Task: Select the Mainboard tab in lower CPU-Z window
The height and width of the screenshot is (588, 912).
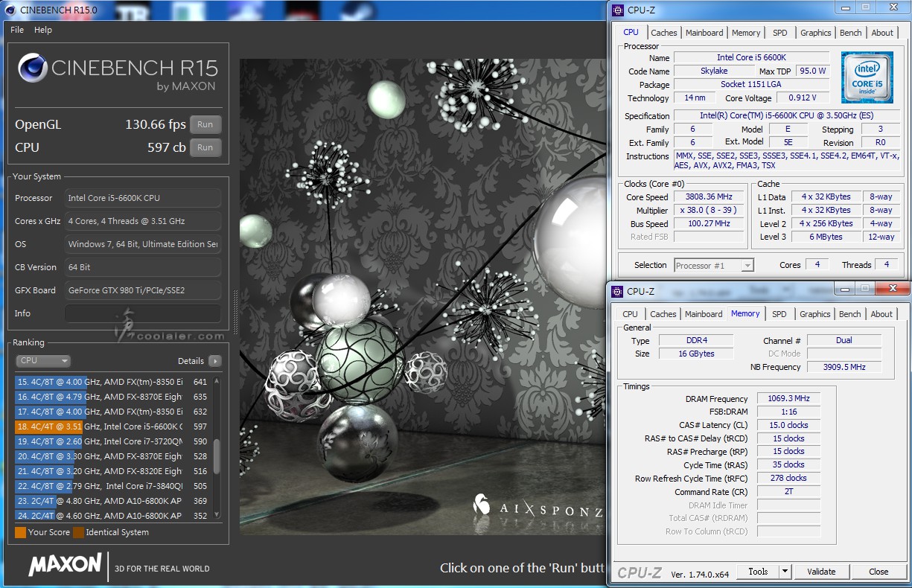Action: point(704,314)
